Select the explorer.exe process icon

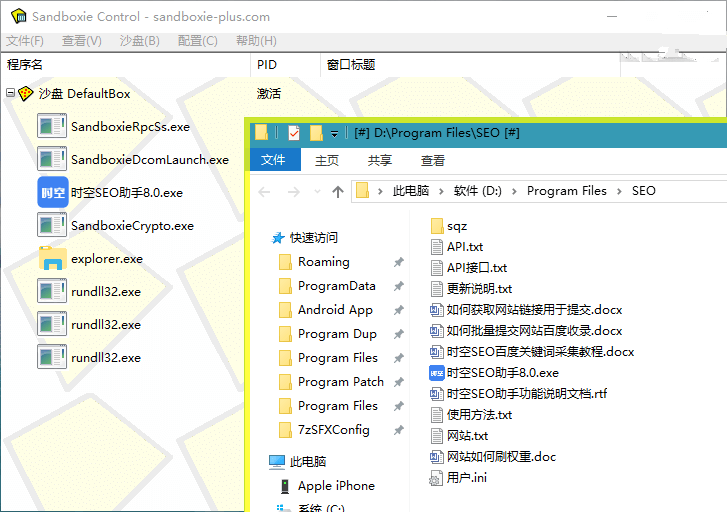(51, 258)
